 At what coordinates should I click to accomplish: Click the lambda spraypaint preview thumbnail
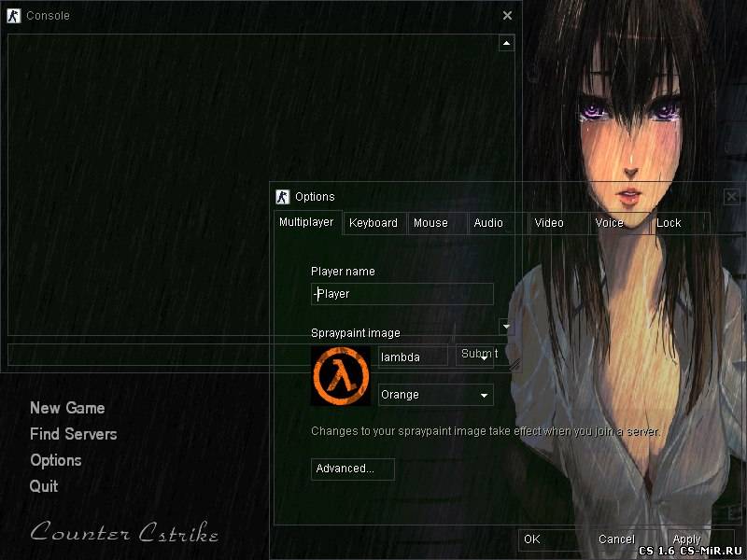point(341,376)
